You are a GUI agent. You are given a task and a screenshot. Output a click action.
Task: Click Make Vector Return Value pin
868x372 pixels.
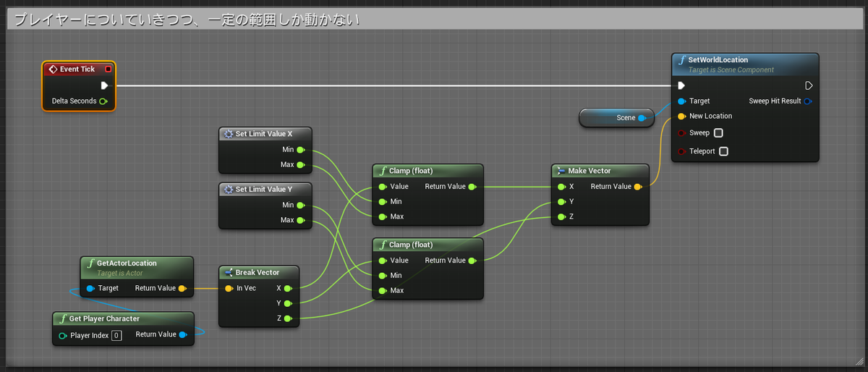[638, 186]
